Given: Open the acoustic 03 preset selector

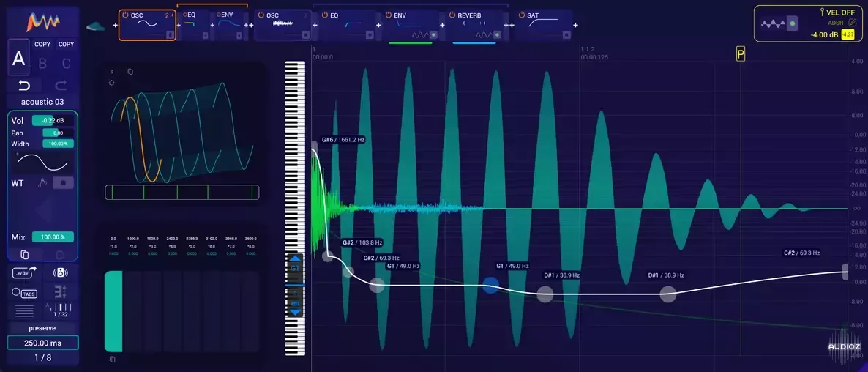Looking at the screenshot, I should (x=42, y=102).
